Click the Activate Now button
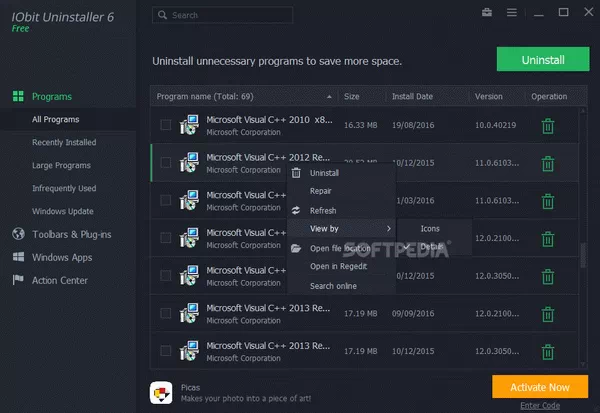 540,387
